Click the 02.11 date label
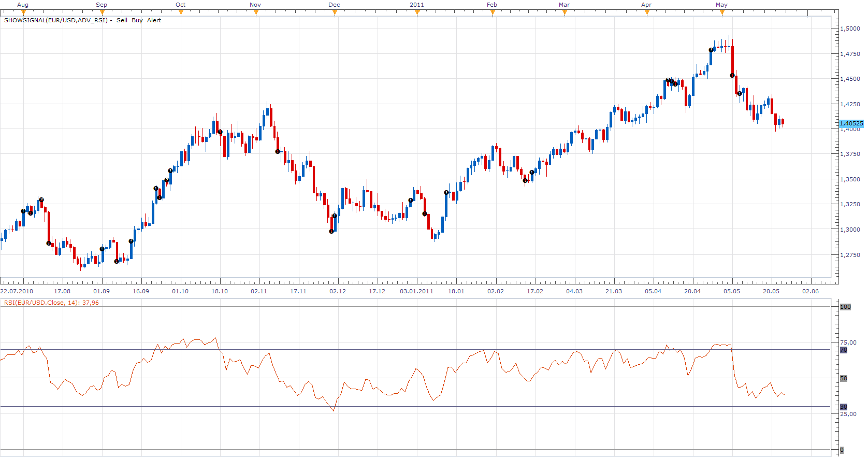 pos(259,291)
